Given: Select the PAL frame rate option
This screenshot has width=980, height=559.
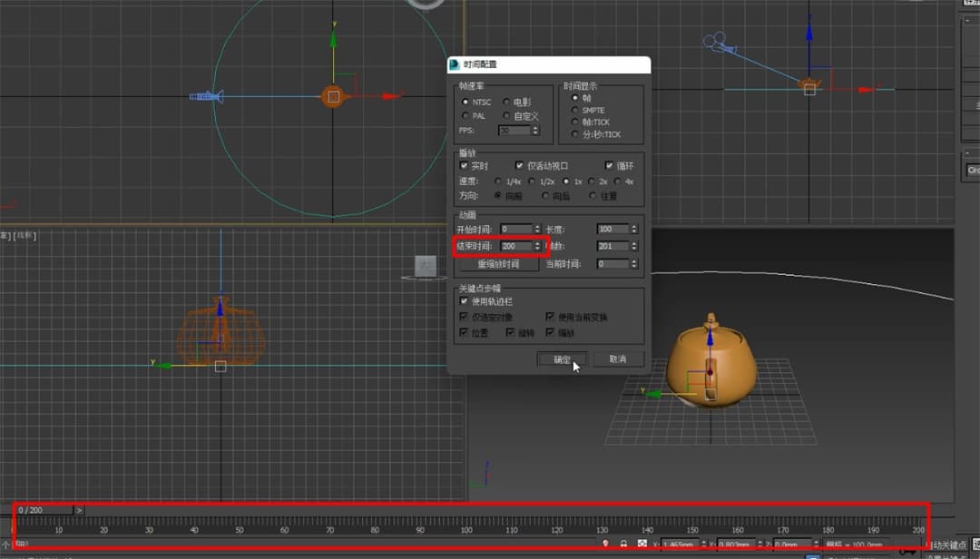Looking at the screenshot, I should 466,116.
